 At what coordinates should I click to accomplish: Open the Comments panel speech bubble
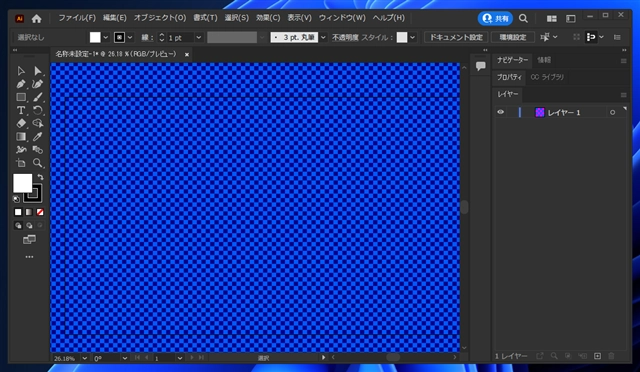[480, 66]
